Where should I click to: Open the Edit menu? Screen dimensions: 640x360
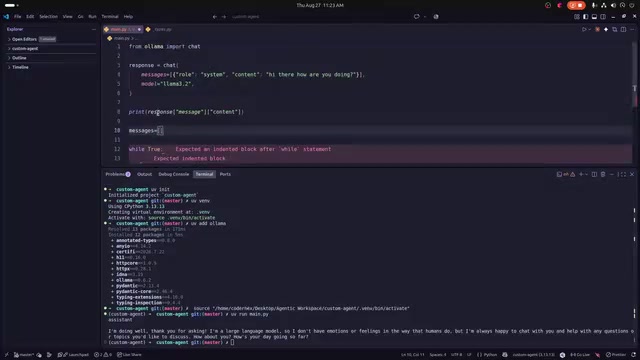30,17
